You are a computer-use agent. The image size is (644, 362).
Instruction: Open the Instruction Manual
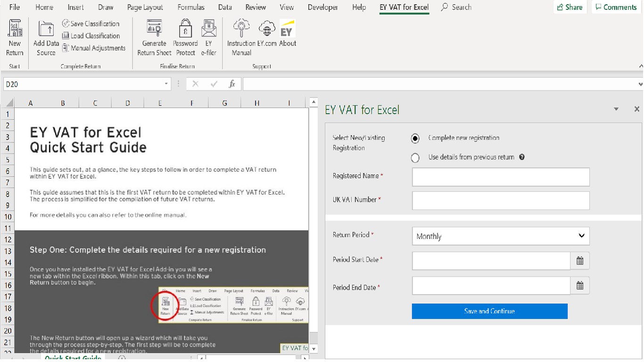click(x=241, y=38)
